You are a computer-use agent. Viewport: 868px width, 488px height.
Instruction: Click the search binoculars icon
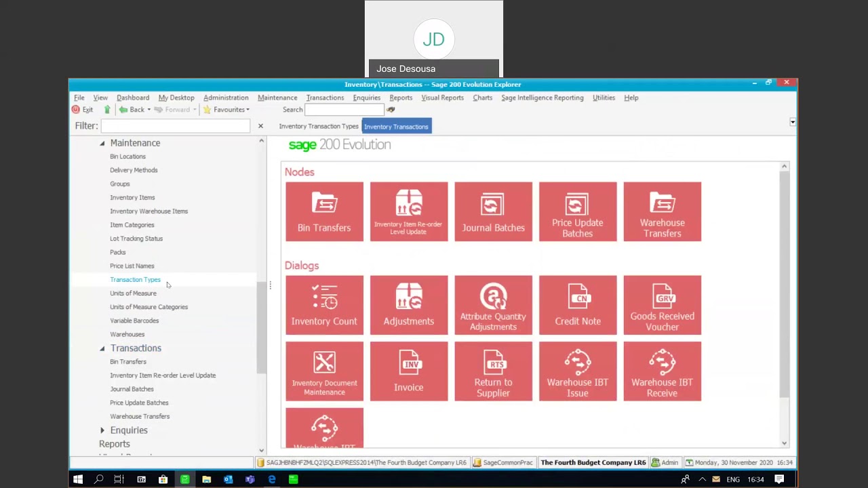coord(391,110)
